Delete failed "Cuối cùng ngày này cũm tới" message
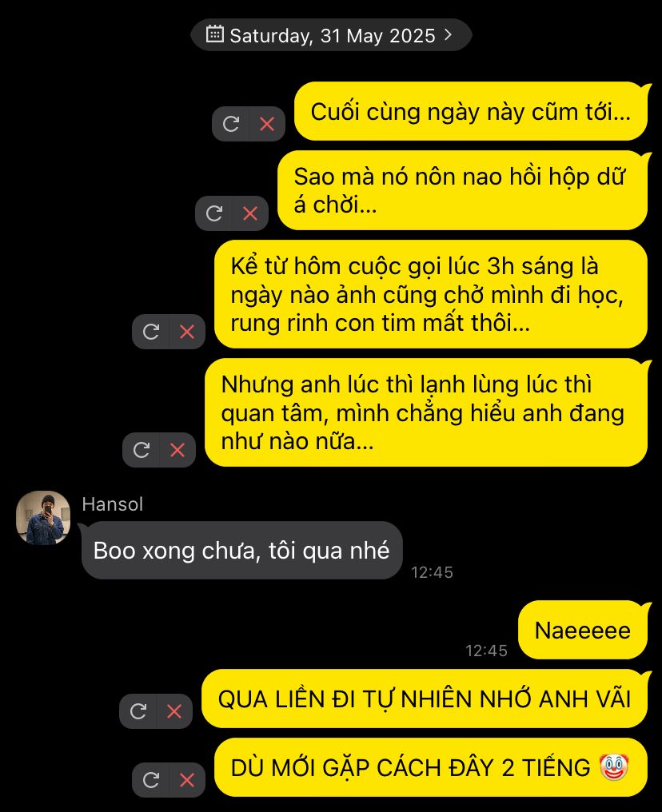Screen dimensions: 662x812 click(x=267, y=124)
